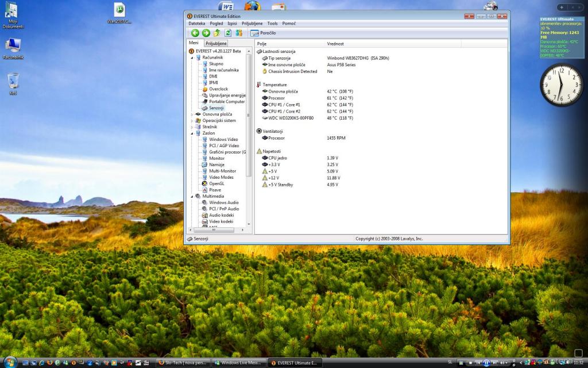
Task: Select Senzorji in the tree
Action: coord(212,108)
